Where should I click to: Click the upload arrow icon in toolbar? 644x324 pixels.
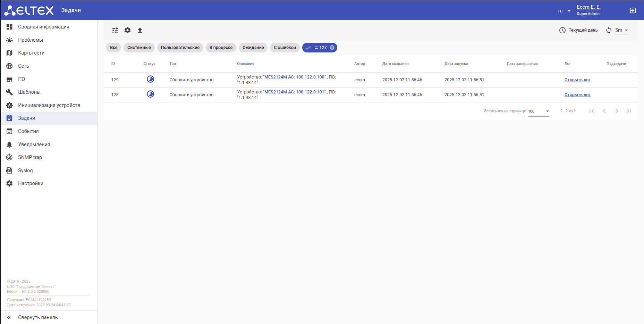coord(140,31)
